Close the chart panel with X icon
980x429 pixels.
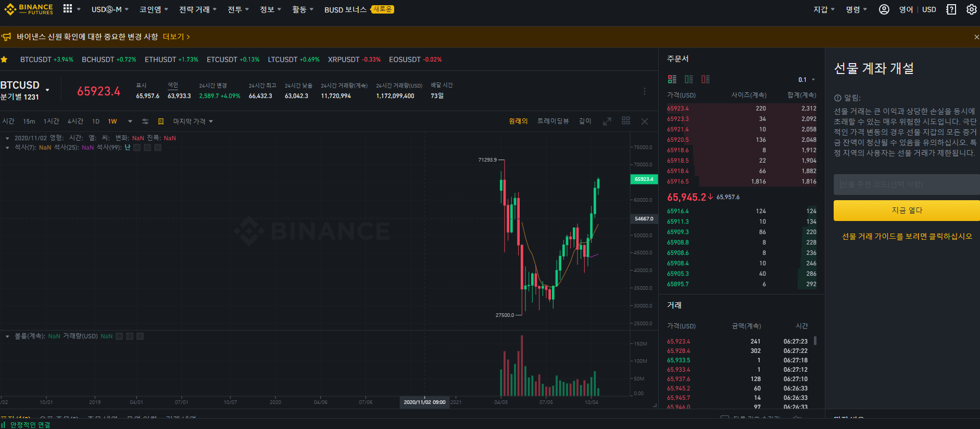pos(645,121)
